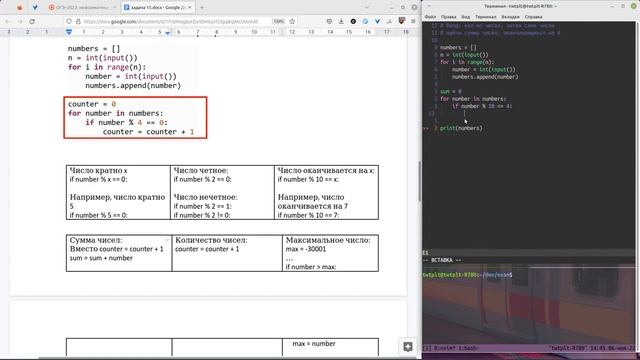Click 'Число четное:' table heading
The width and height of the screenshot is (640, 360).
pos(201,170)
